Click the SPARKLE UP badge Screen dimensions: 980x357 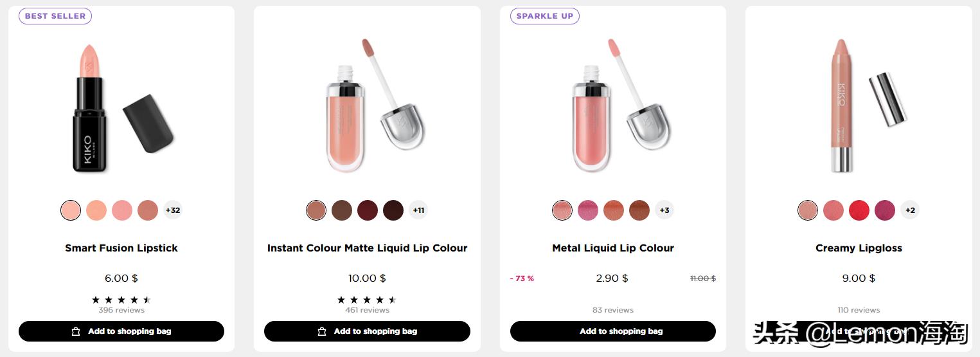point(545,16)
